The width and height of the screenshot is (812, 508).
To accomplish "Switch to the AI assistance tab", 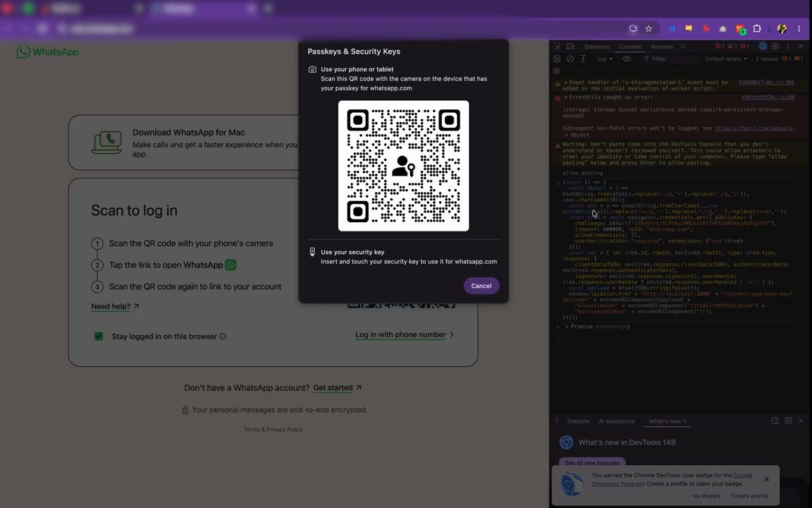I will pyautogui.click(x=616, y=421).
